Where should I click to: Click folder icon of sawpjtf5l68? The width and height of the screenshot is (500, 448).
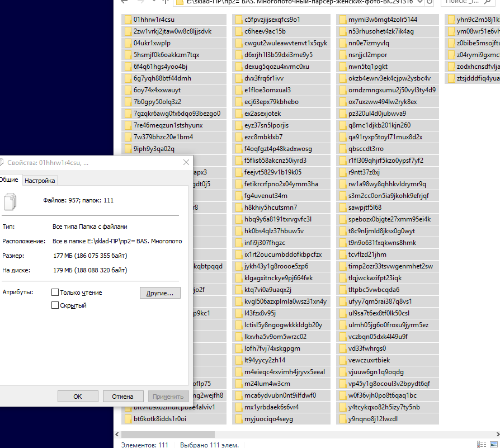[343, 208]
